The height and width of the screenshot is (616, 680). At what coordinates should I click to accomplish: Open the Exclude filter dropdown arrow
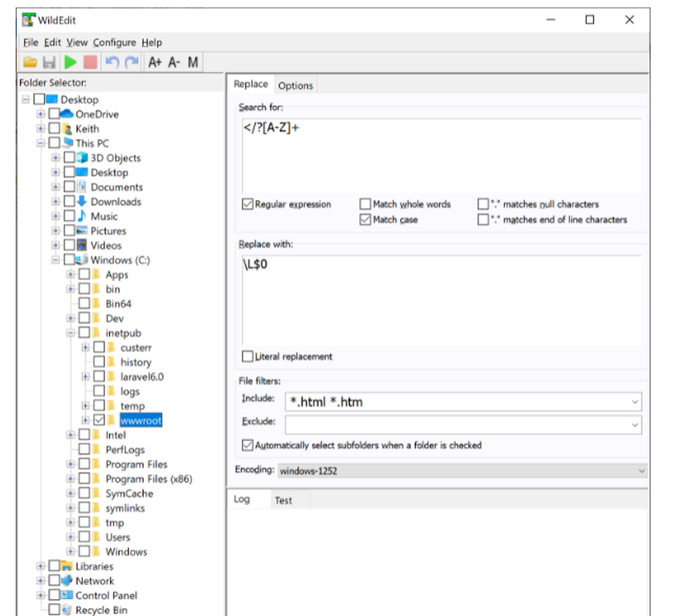(x=635, y=425)
